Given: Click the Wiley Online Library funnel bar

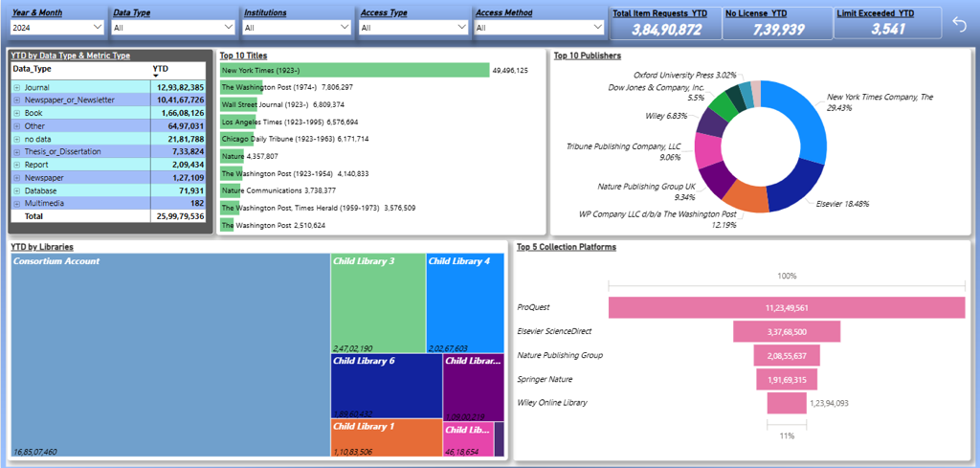Looking at the screenshot, I should click(787, 403).
